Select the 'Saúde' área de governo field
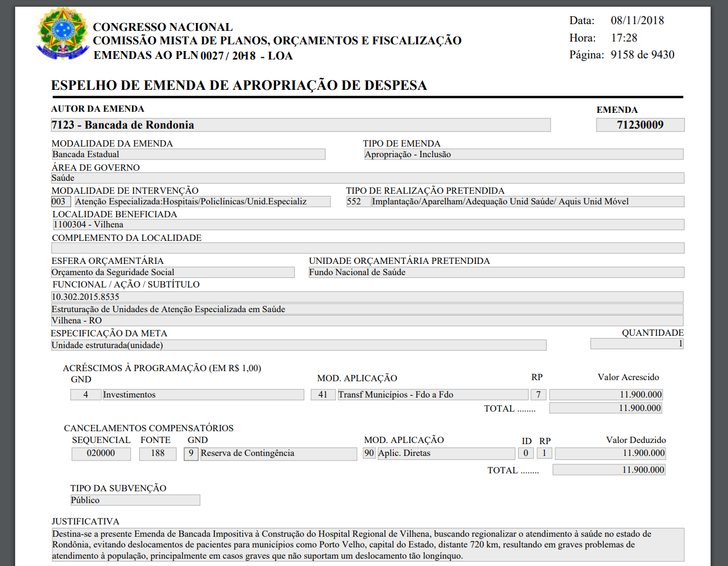 pyautogui.click(x=367, y=178)
